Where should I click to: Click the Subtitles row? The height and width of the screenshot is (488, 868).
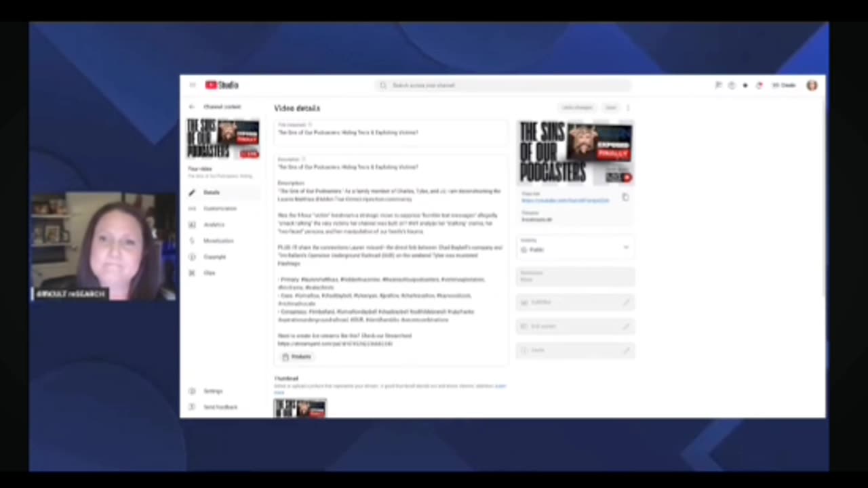click(x=575, y=302)
